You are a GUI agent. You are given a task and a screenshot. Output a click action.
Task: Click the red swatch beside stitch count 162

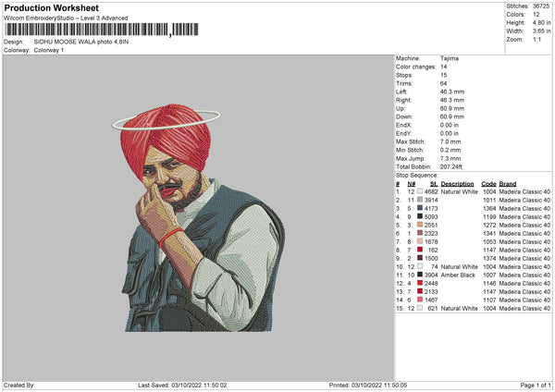(420, 250)
